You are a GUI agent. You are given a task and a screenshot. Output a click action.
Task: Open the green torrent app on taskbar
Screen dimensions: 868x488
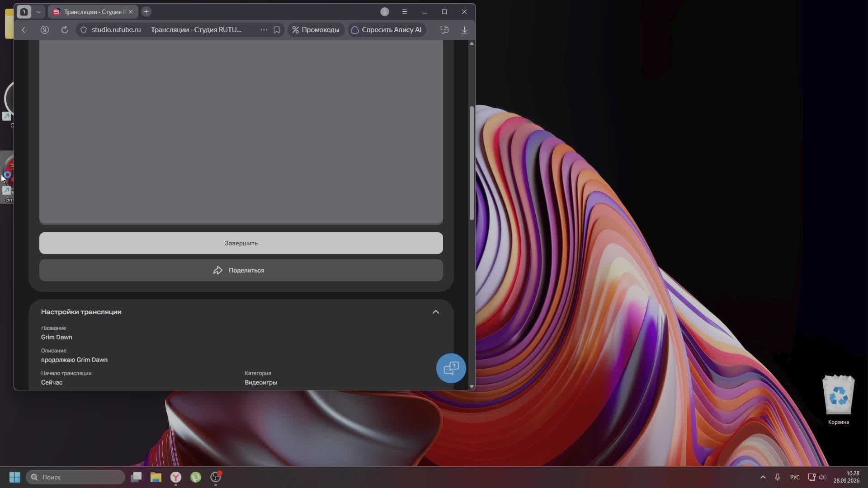pyautogui.click(x=196, y=477)
